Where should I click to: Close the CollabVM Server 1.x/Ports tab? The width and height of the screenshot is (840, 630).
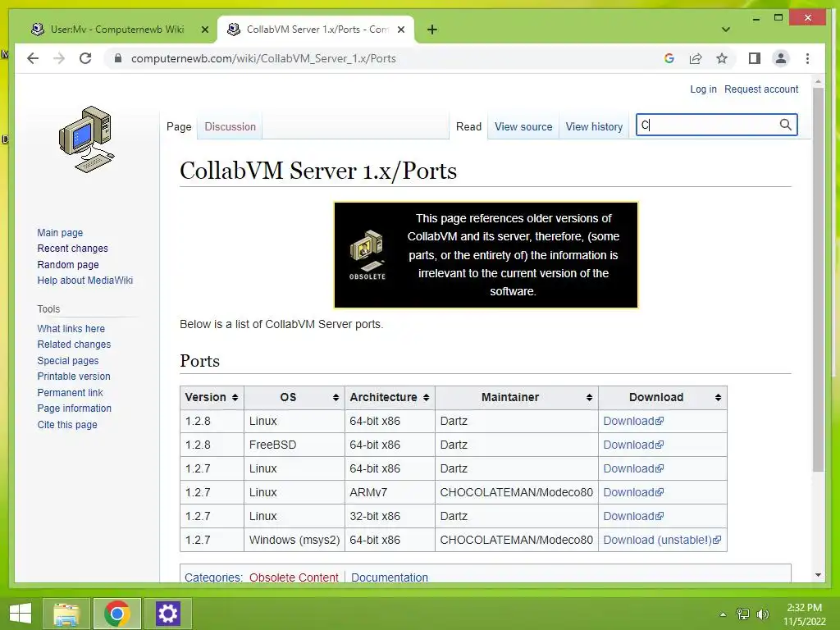point(400,30)
